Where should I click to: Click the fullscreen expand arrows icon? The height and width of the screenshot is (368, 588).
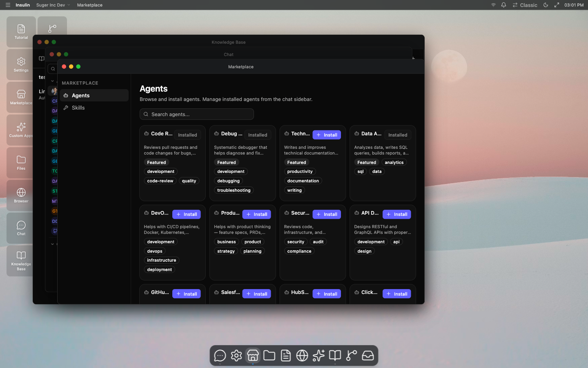pos(557,5)
